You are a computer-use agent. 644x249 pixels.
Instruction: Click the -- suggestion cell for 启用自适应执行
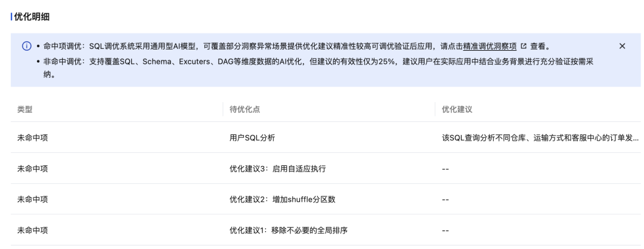click(445, 169)
